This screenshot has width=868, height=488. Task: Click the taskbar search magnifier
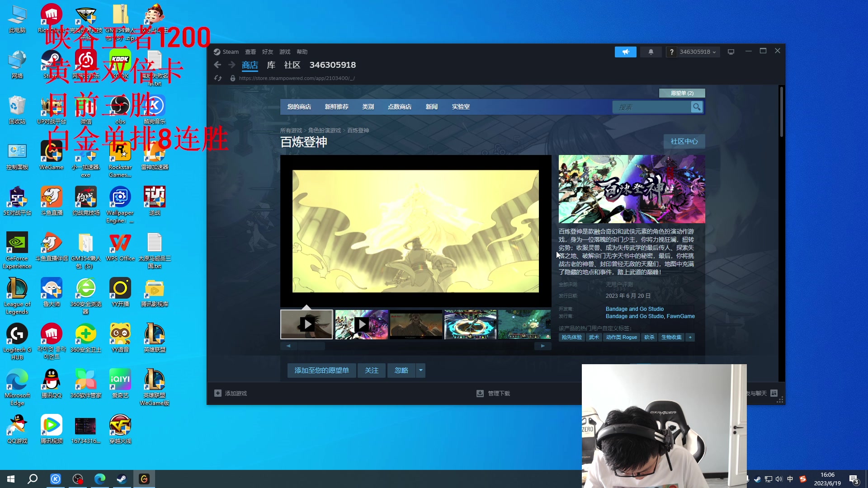pos(33,479)
